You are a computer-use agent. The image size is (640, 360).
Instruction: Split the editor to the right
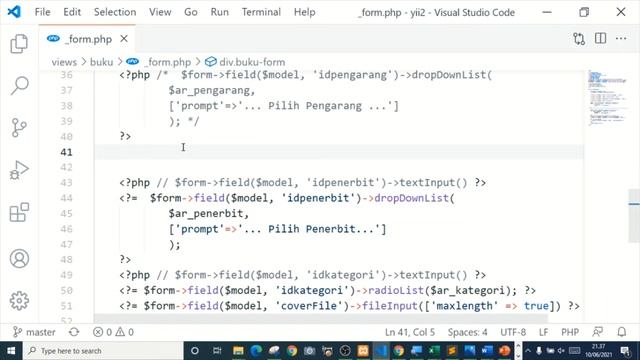tap(600, 38)
